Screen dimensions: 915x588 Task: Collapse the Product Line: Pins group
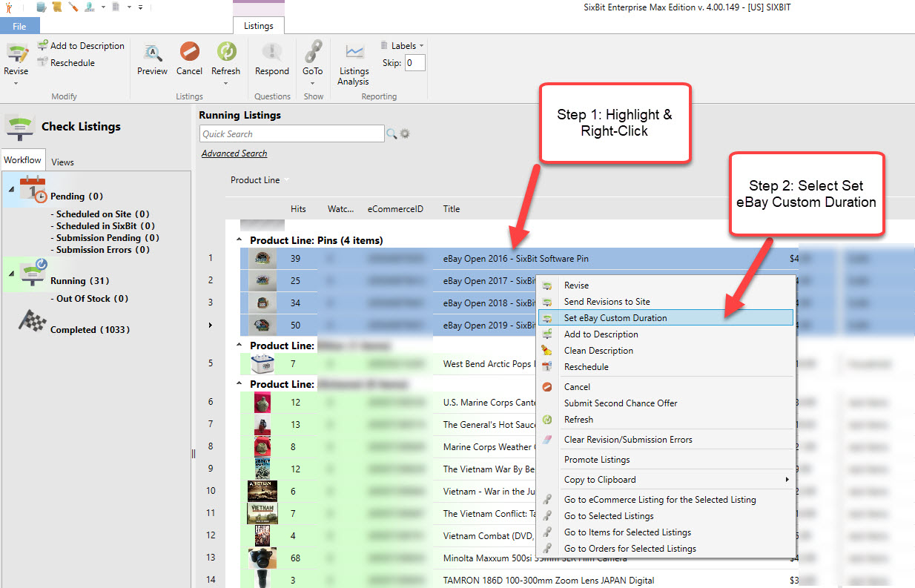click(x=238, y=238)
